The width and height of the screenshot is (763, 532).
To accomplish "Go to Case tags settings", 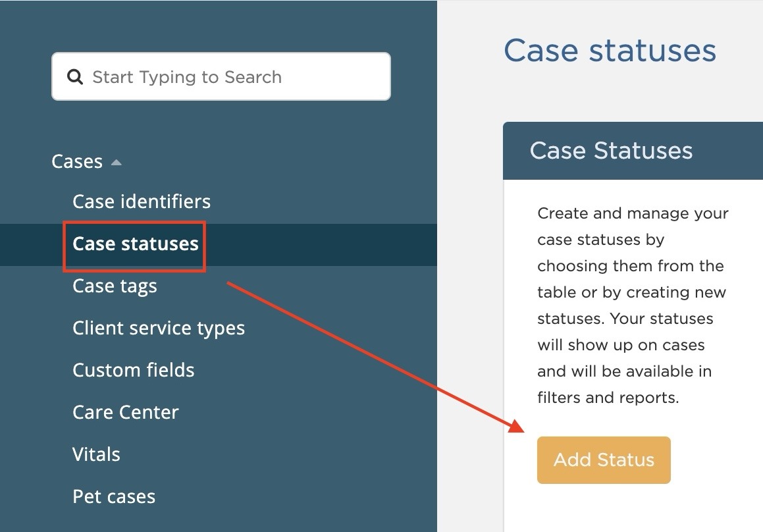I will point(115,286).
